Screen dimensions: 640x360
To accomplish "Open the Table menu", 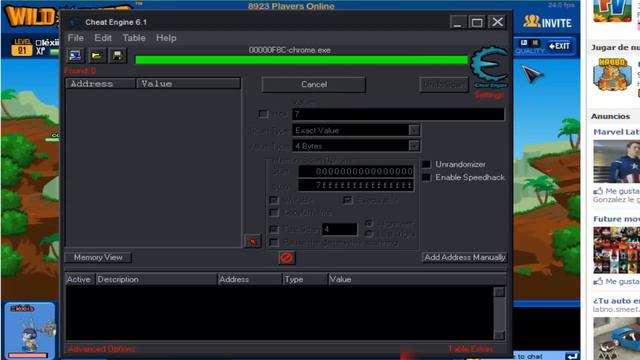I will pos(134,38).
